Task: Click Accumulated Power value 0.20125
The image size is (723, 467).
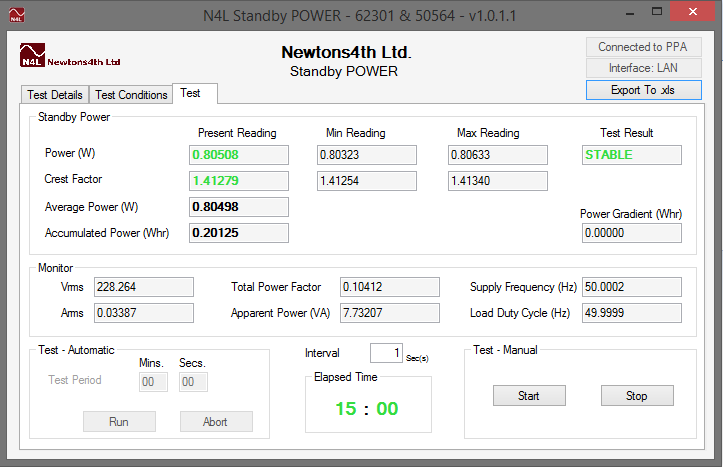Action: pyautogui.click(x=239, y=233)
